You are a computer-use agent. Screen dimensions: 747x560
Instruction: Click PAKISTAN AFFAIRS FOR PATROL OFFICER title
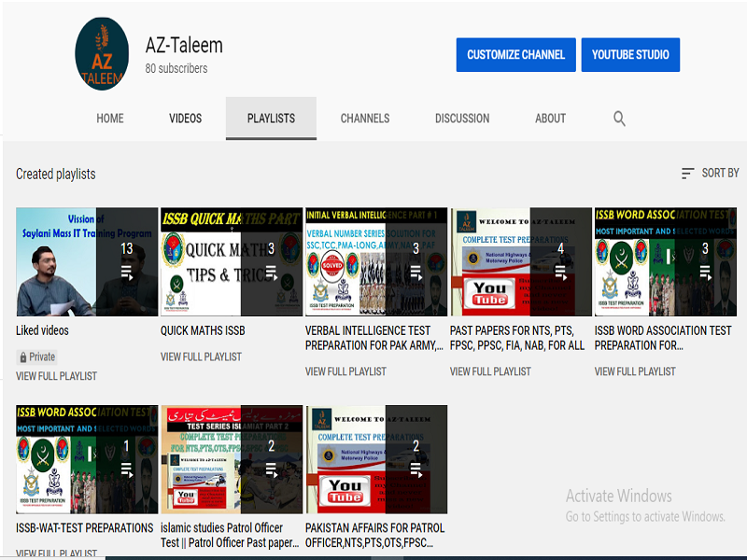374,535
